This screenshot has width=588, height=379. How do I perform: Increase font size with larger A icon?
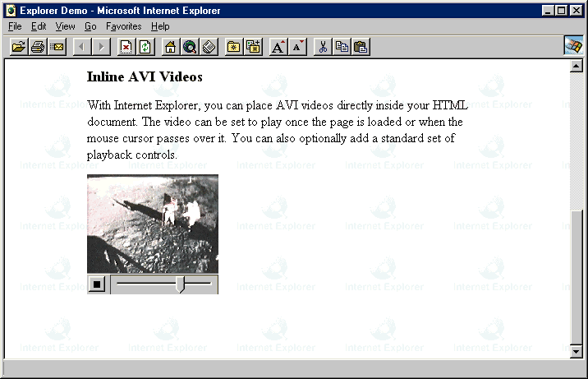[278, 47]
